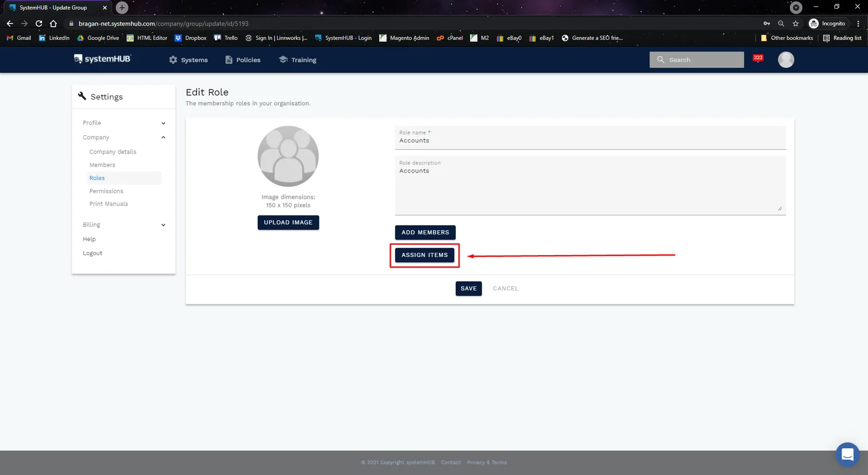This screenshot has height=475, width=868.
Task: Open notifications with 323 badge
Action: click(x=758, y=58)
